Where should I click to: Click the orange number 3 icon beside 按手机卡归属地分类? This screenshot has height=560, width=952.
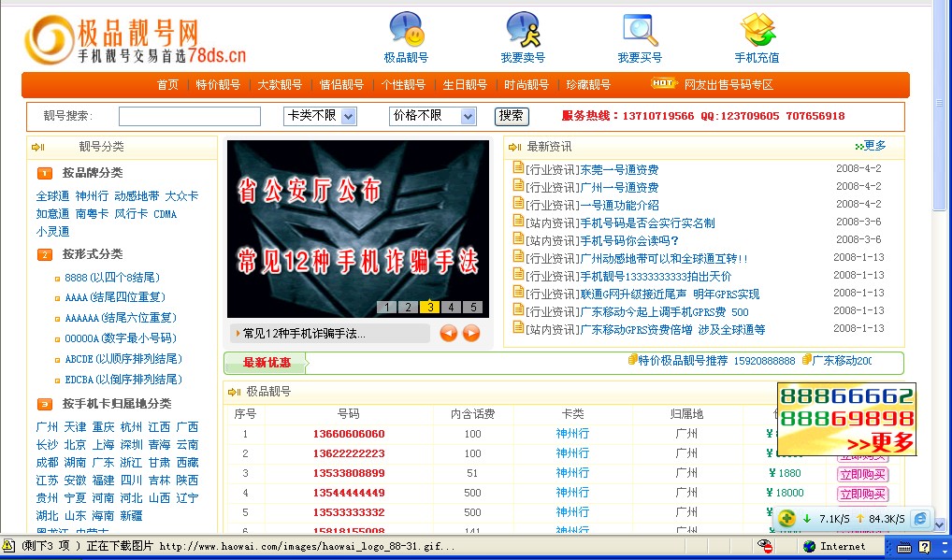tap(45, 404)
